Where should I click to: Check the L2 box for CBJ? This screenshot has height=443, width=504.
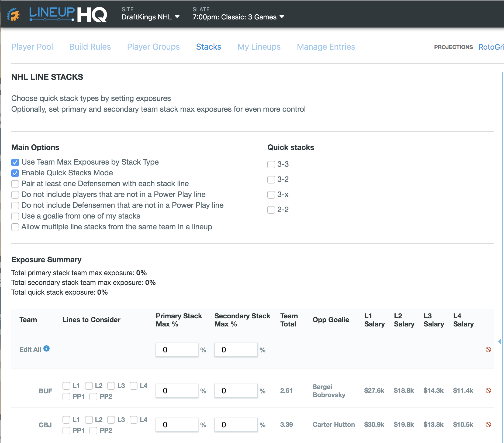tap(89, 420)
